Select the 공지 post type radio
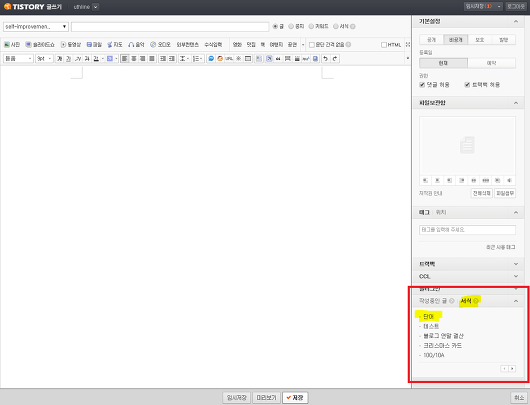Image resolution: width=530 pixels, height=405 pixels. [x=291, y=26]
